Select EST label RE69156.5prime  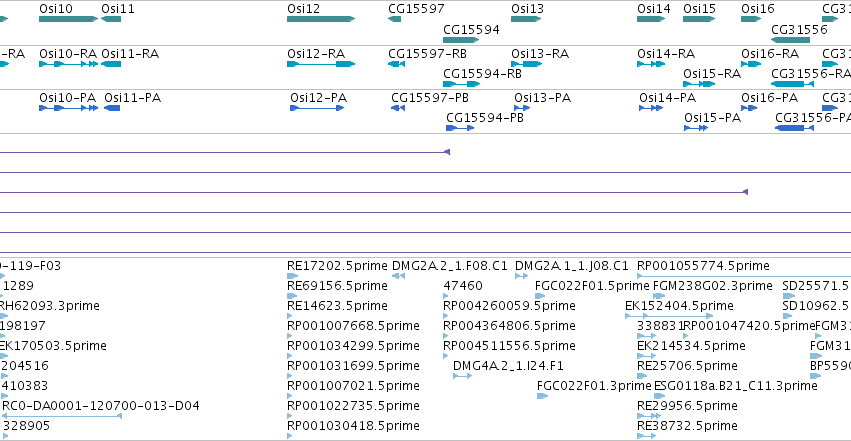coord(337,286)
